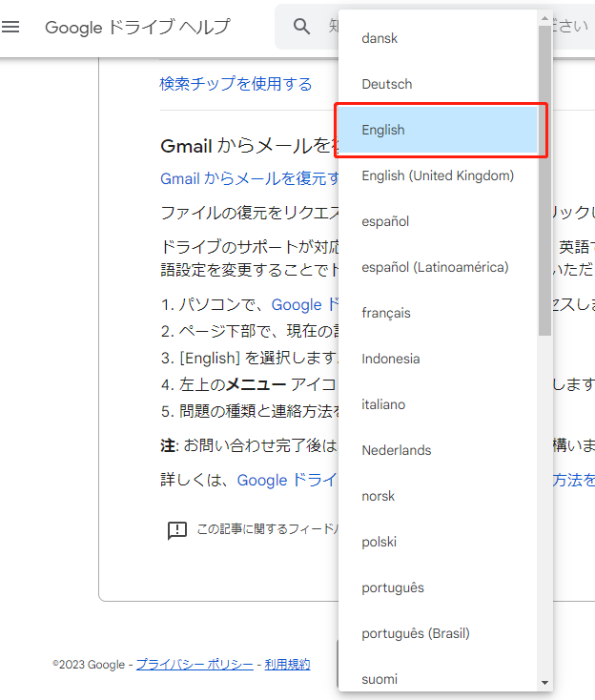This screenshot has width=595, height=700.
Task: Pick English (United Kingdom) option
Action: click(440, 175)
